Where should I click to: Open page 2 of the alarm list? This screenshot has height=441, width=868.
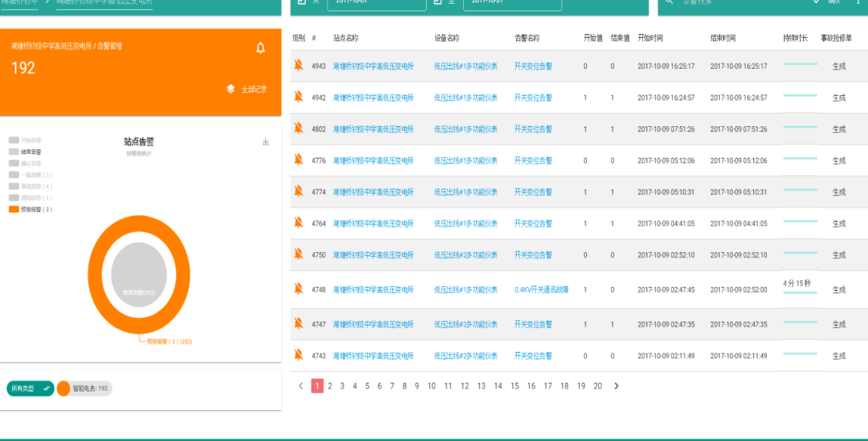330,386
